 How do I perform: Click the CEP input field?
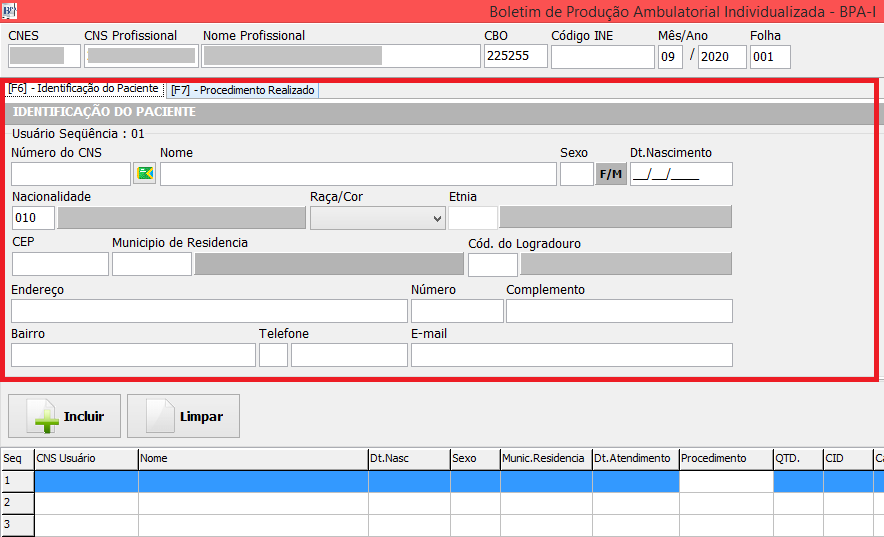[60, 264]
